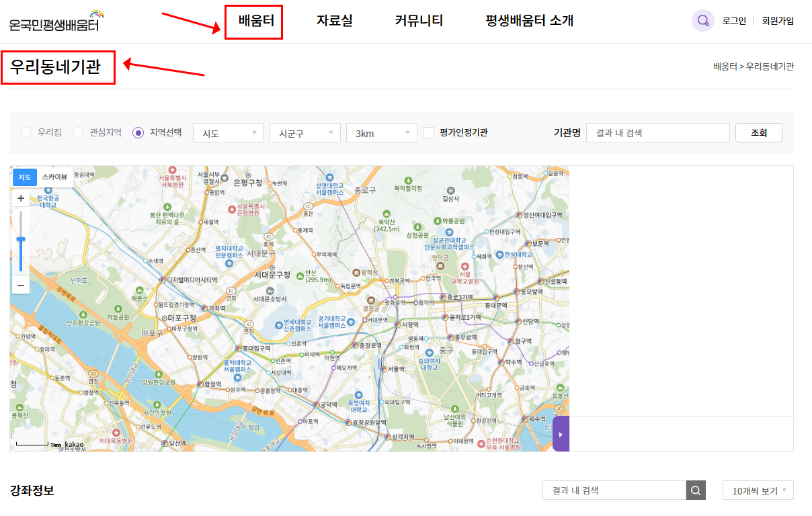Zoom out the map with minus button

click(x=21, y=286)
